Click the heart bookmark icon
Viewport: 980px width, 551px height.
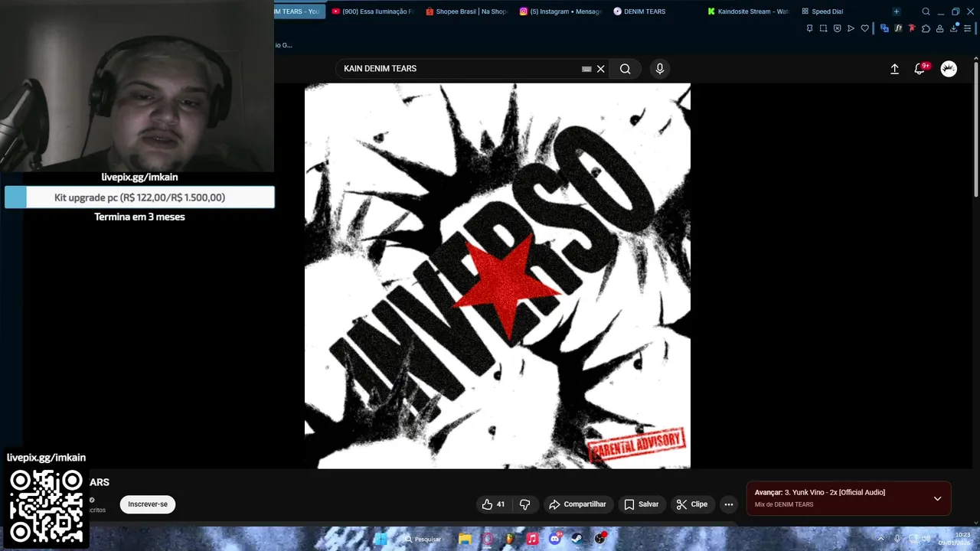(865, 28)
